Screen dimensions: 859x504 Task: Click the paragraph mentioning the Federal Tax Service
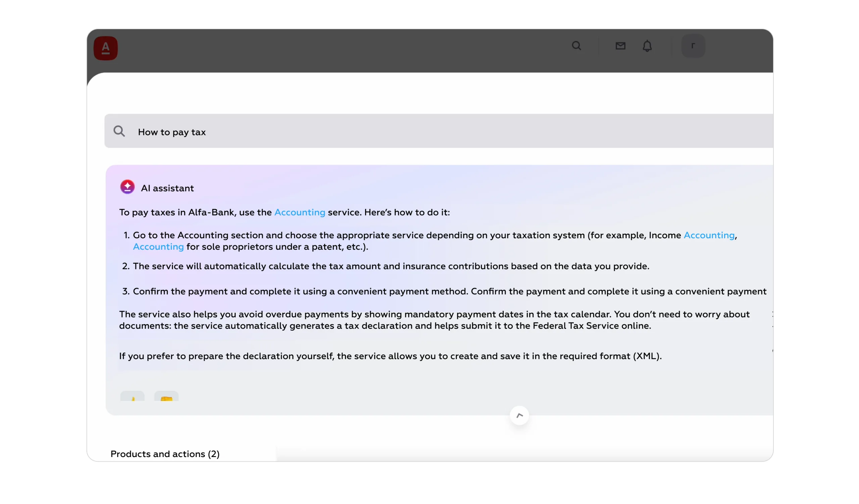coord(434,320)
